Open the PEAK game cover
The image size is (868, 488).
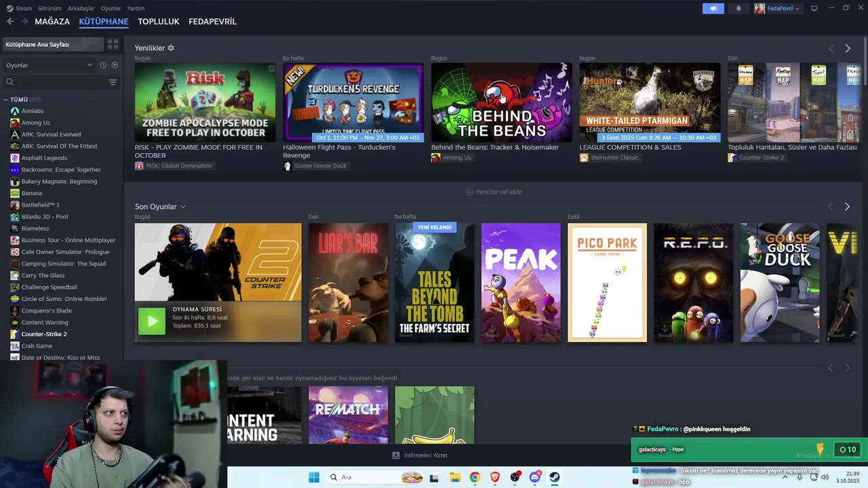pyautogui.click(x=521, y=283)
